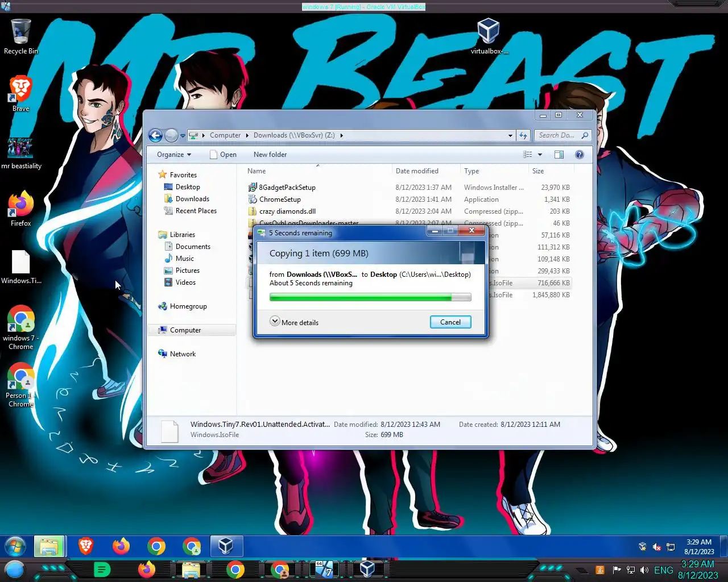The image size is (728, 582).
Task: Click the network icon in VM tray
Action: tap(671, 547)
